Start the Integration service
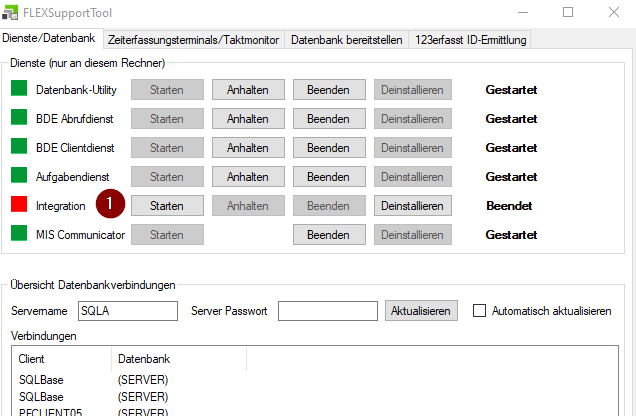 [167, 206]
